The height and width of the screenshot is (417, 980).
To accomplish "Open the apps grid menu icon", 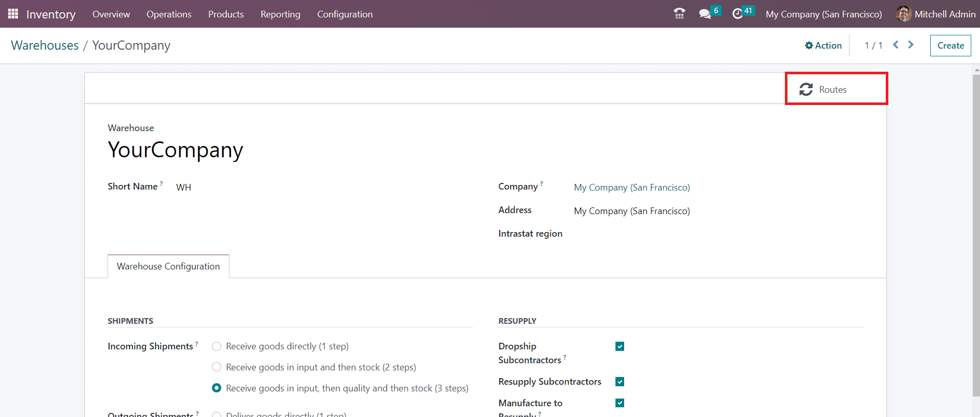I will (x=13, y=14).
